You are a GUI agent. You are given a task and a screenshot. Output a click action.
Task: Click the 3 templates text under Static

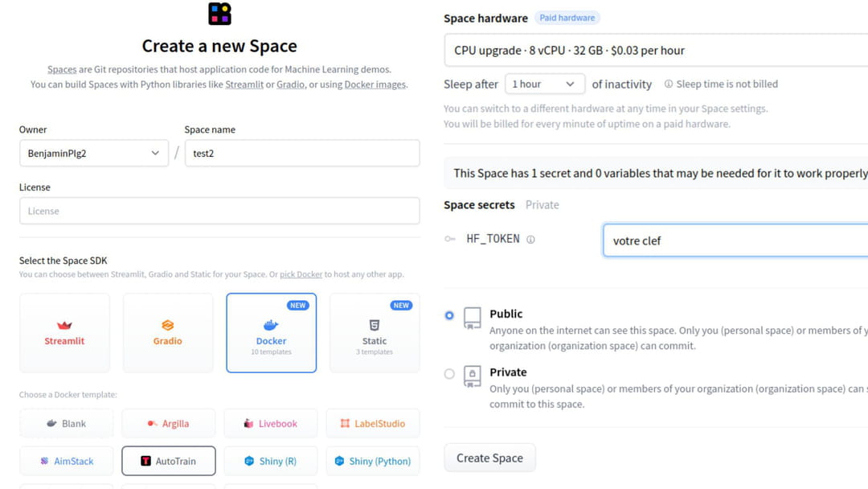click(375, 351)
